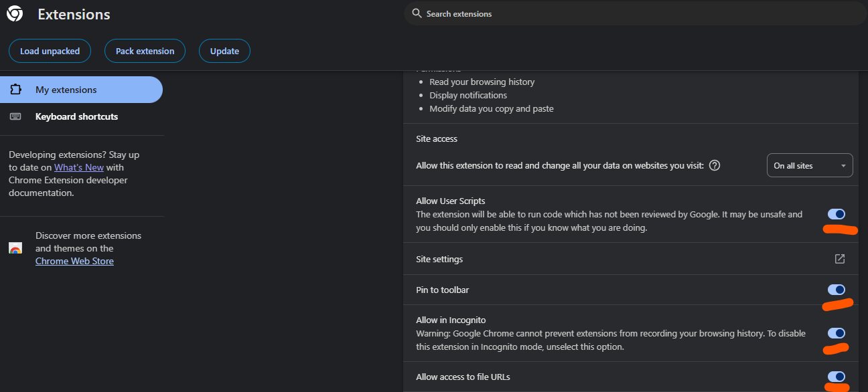Open the What's New link
Screen dimensions: 868x392
tap(79, 167)
